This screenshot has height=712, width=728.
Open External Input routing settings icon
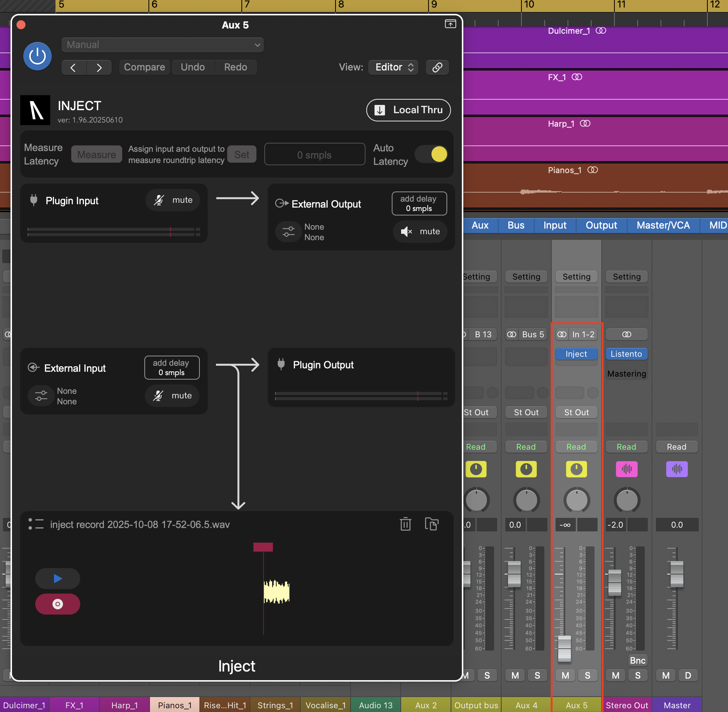point(41,396)
